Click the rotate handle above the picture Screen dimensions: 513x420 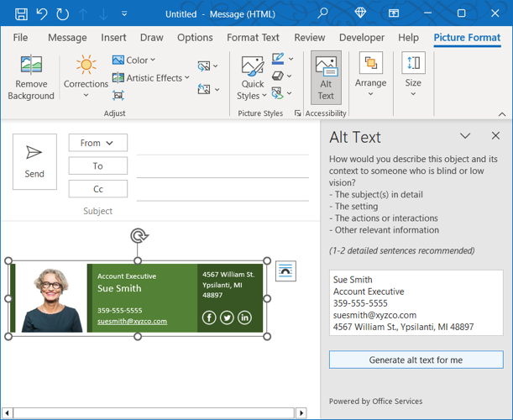[139, 236]
